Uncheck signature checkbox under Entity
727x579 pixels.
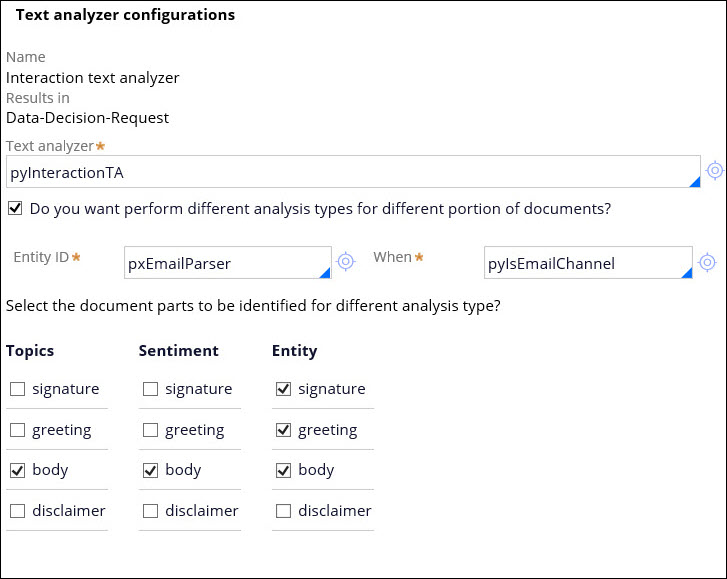[x=283, y=389]
